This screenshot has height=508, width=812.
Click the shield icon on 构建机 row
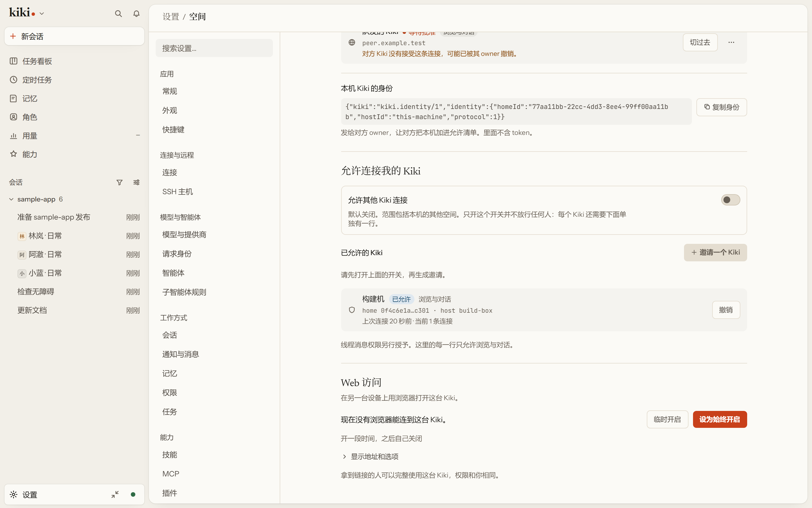pos(352,310)
